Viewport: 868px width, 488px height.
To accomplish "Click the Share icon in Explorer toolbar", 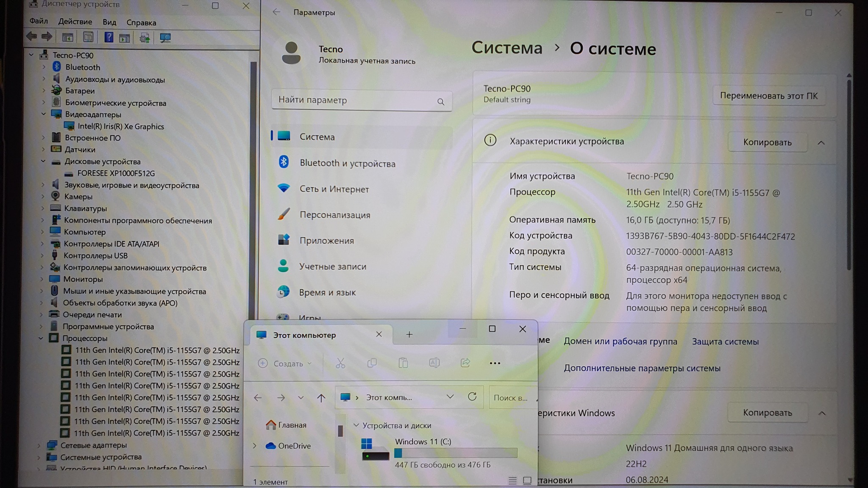I will (465, 363).
